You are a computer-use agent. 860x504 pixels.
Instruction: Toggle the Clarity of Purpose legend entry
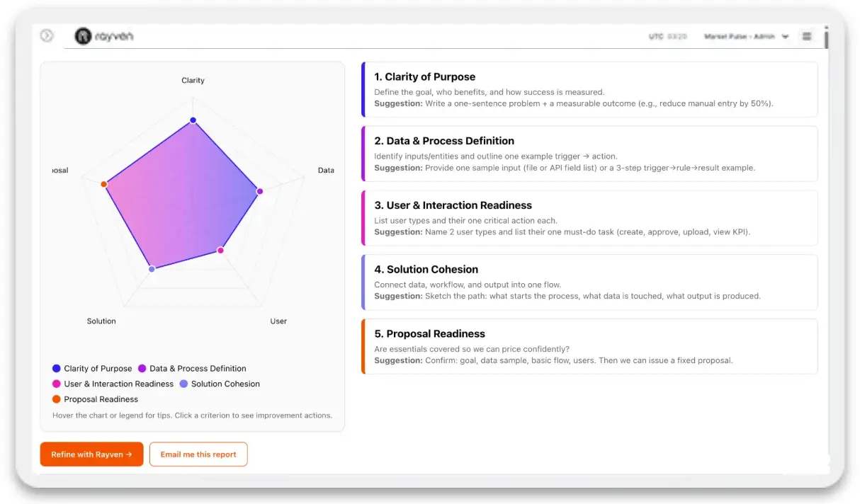tap(91, 368)
